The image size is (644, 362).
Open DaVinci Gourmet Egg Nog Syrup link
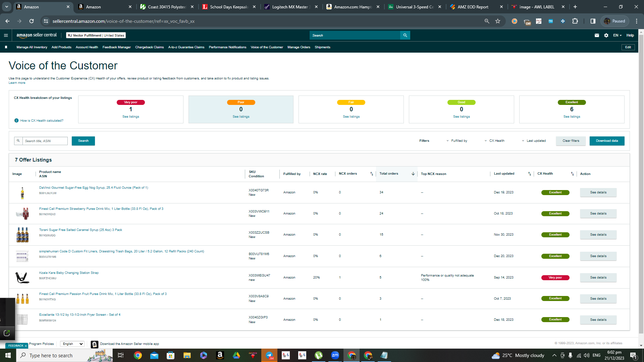coord(94,188)
